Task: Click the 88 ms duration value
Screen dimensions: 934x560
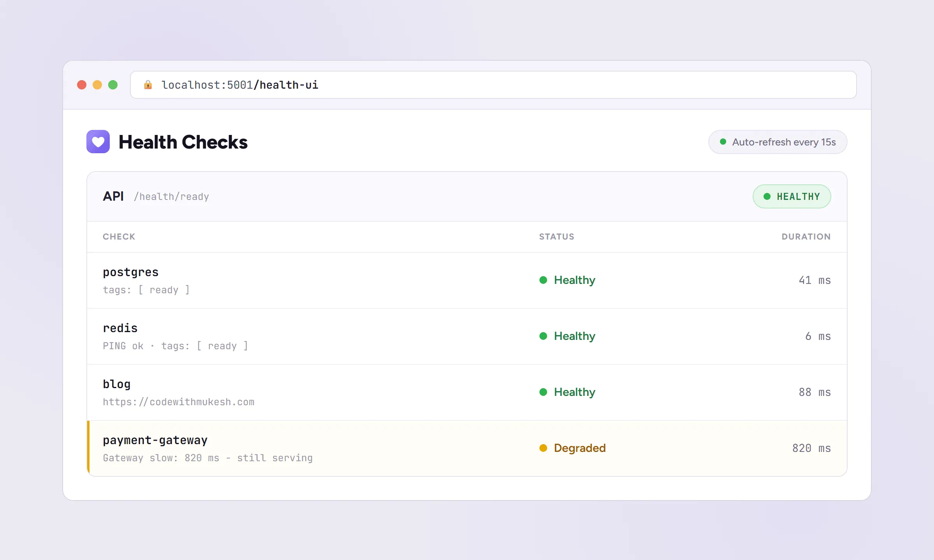Action: (815, 392)
